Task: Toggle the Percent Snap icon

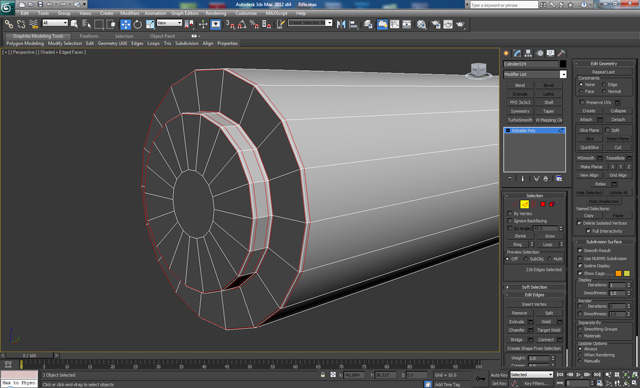Action: pos(254,24)
